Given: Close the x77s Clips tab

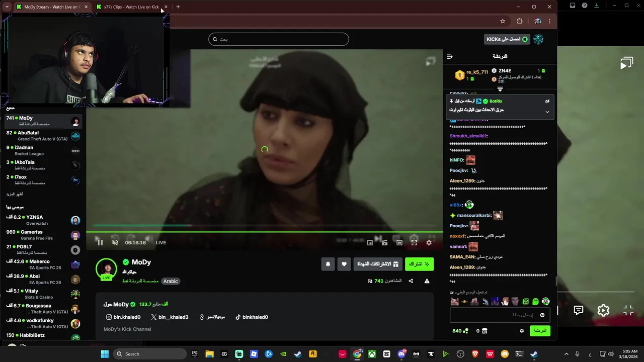Looking at the screenshot, I should coord(166,7).
